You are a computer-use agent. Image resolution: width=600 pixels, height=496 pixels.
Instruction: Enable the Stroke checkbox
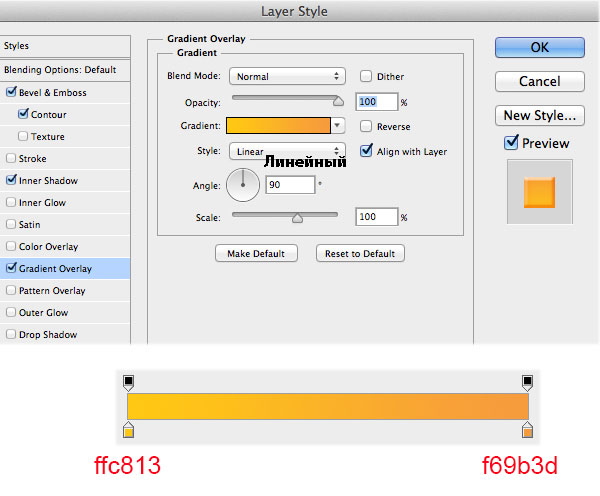pos(11,158)
